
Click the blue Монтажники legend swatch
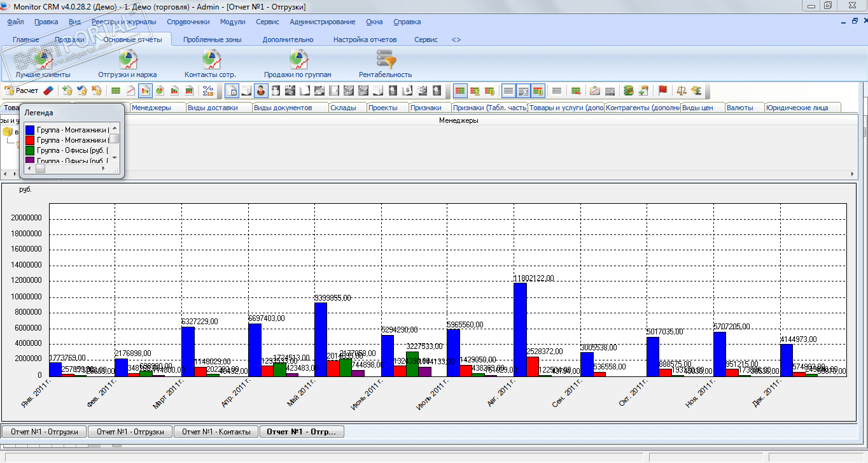29,130
